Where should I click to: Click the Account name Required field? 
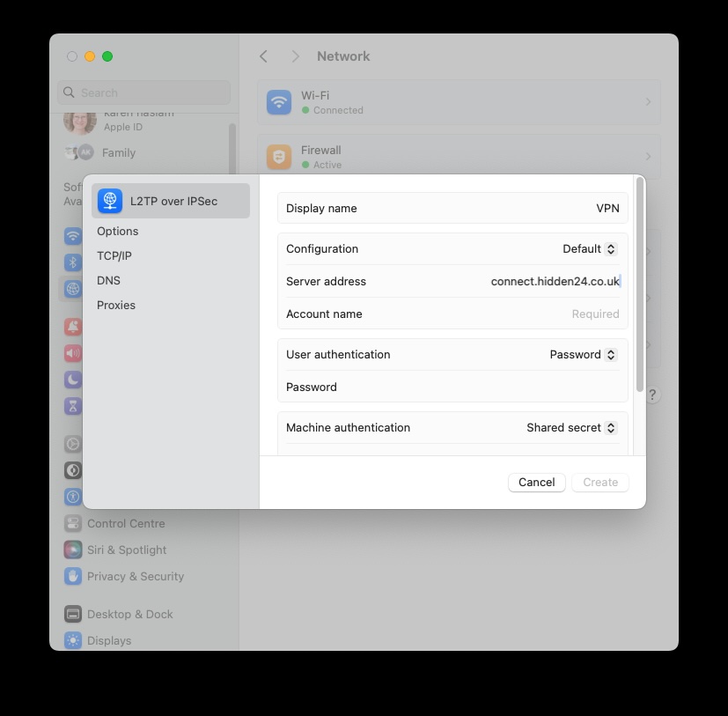coord(452,314)
